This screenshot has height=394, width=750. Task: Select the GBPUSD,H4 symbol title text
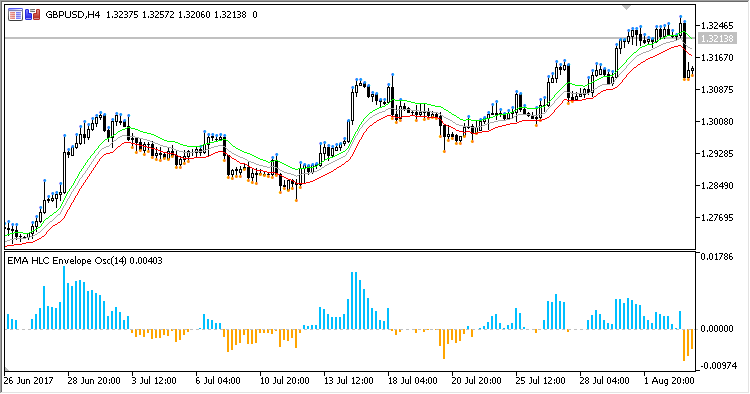(73, 15)
